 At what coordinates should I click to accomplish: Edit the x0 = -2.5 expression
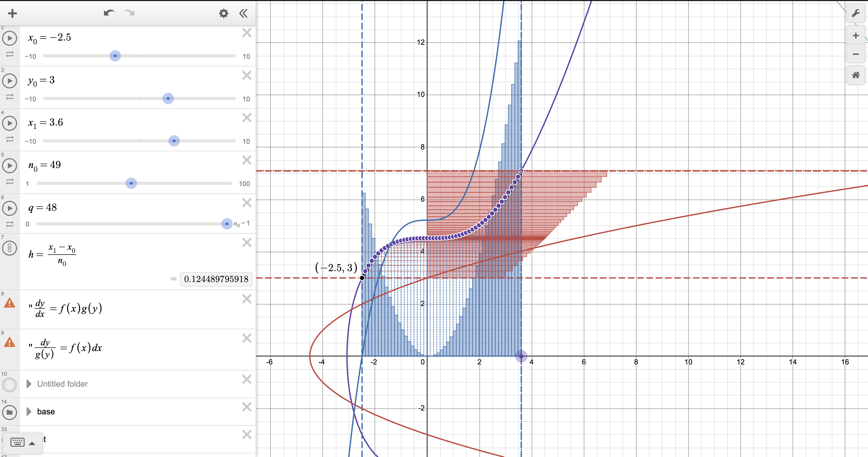[50, 38]
